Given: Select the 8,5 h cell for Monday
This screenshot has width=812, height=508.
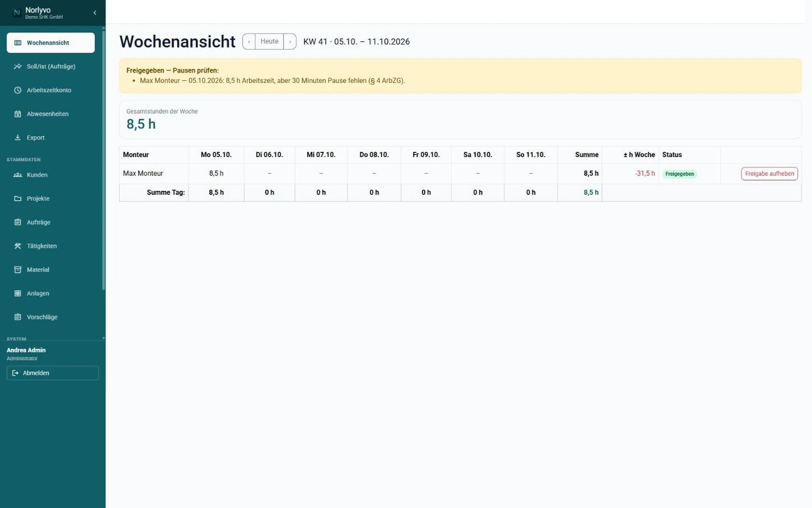Looking at the screenshot, I should click(x=217, y=174).
